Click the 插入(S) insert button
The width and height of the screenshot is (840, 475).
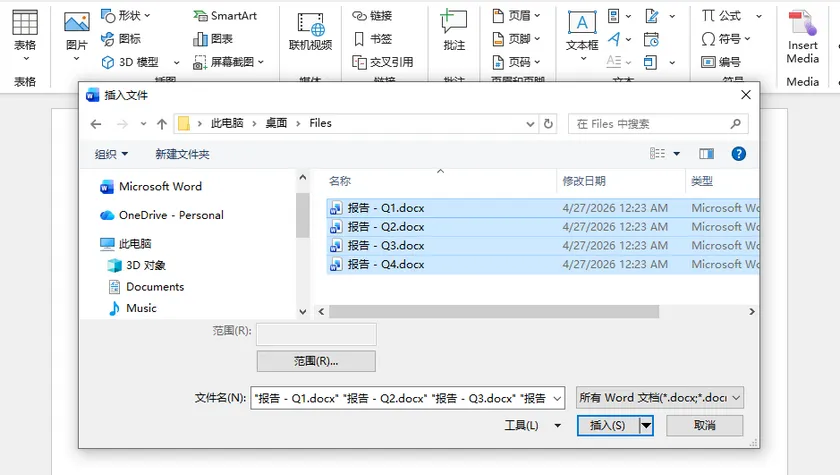point(608,425)
